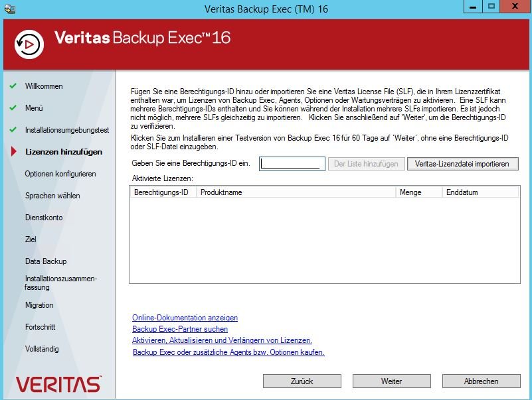532x400 pixels.
Task: Sort by the Menge column header
Action: pos(419,192)
